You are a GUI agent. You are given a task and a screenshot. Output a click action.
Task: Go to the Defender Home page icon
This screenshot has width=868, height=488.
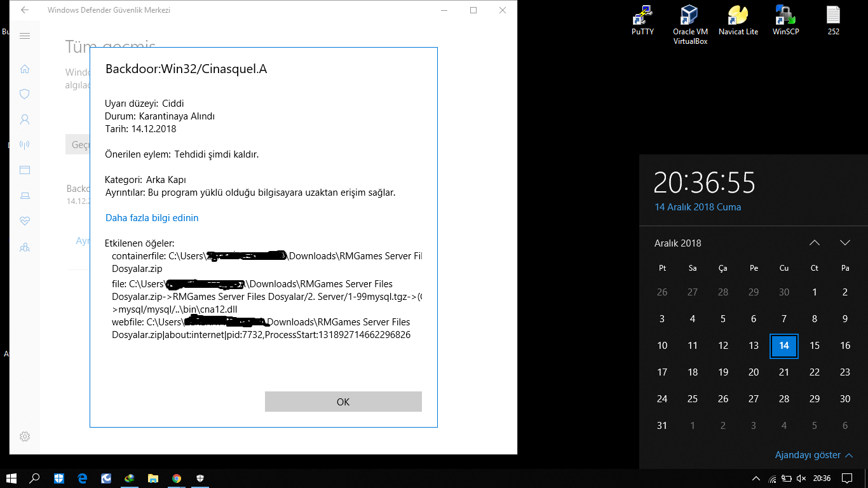click(x=25, y=69)
